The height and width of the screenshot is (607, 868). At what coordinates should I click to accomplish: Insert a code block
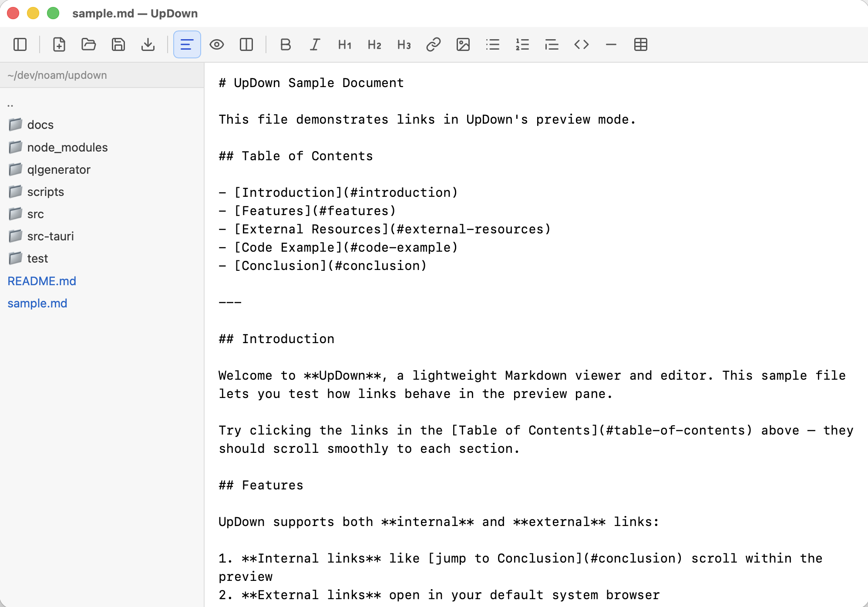click(x=582, y=44)
